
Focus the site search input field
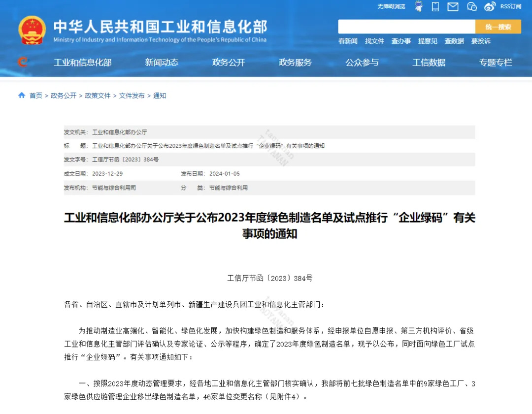coord(406,27)
